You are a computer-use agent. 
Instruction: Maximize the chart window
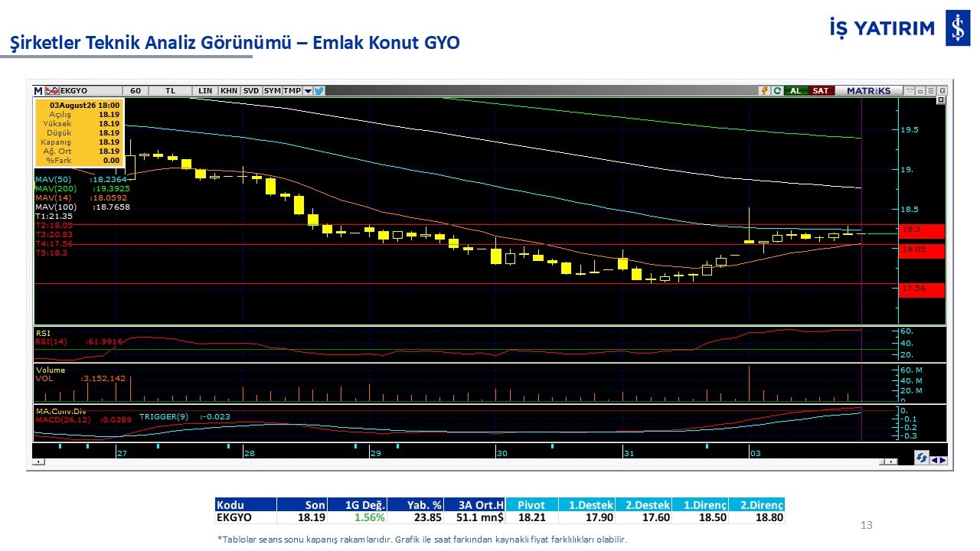[x=931, y=90]
